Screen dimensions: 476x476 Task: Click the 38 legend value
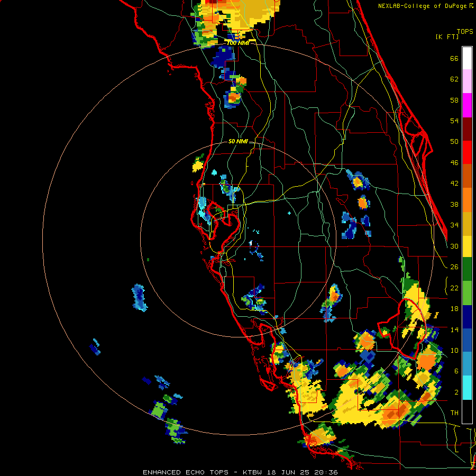[x=454, y=205]
